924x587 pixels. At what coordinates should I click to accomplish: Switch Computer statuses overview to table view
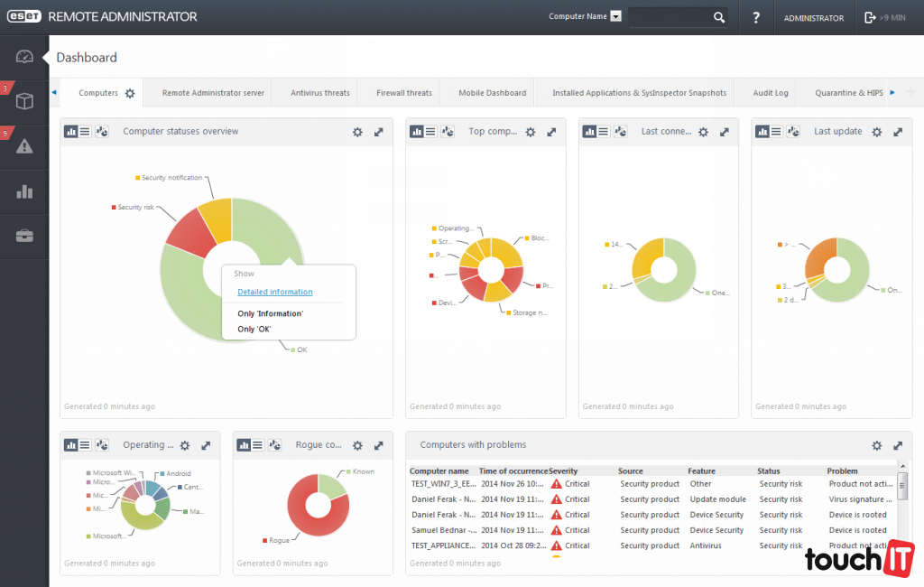coord(85,132)
